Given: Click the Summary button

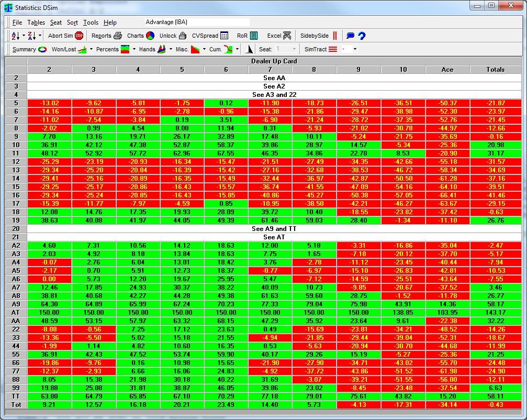Looking at the screenshot, I should tap(29, 49).
